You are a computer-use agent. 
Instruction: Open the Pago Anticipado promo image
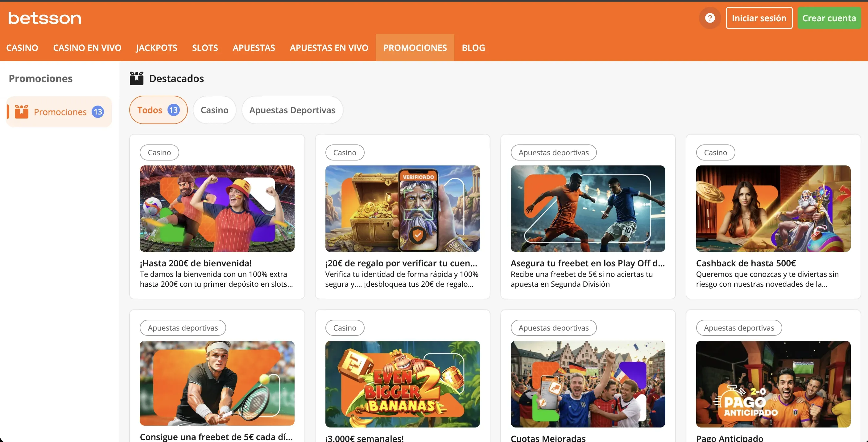pyautogui.click(x=773, y=384)
